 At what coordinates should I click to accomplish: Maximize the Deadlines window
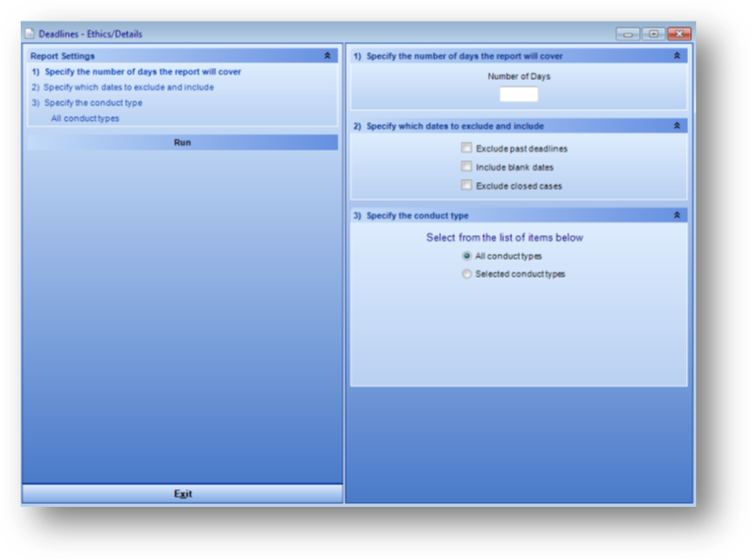[x=654, y=34]
